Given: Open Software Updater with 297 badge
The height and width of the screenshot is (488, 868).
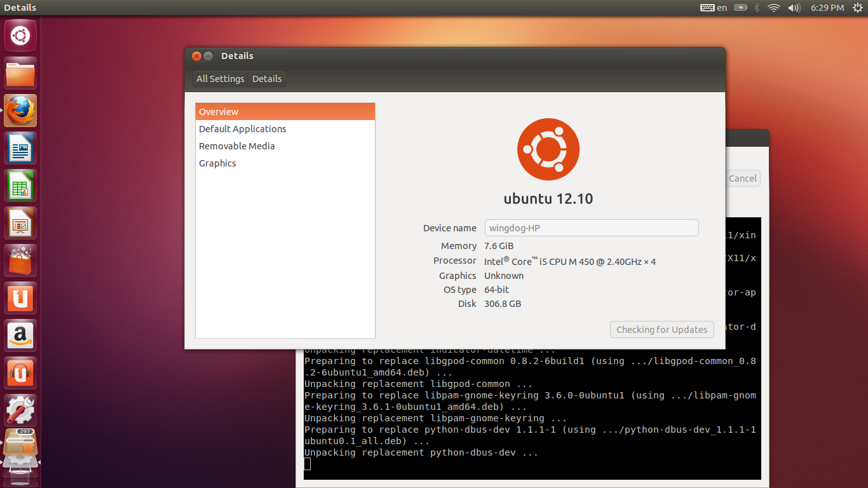Looking at the screenshot, I should click(x=20, y=443).
